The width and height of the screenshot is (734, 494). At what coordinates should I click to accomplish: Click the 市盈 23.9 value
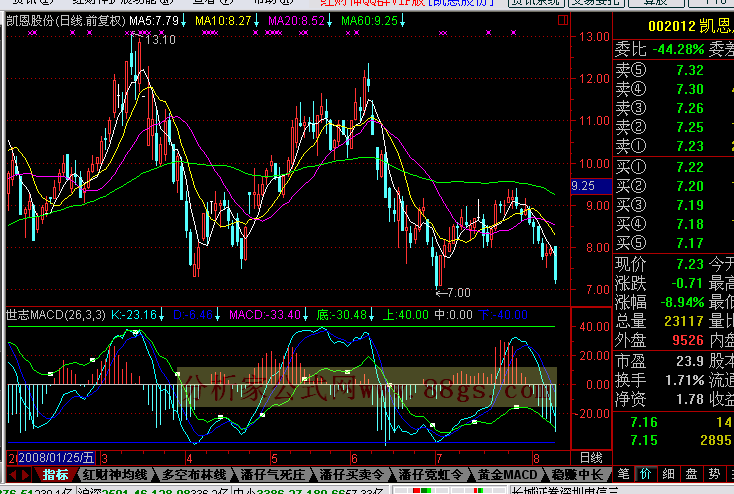(x=690, y=361)
